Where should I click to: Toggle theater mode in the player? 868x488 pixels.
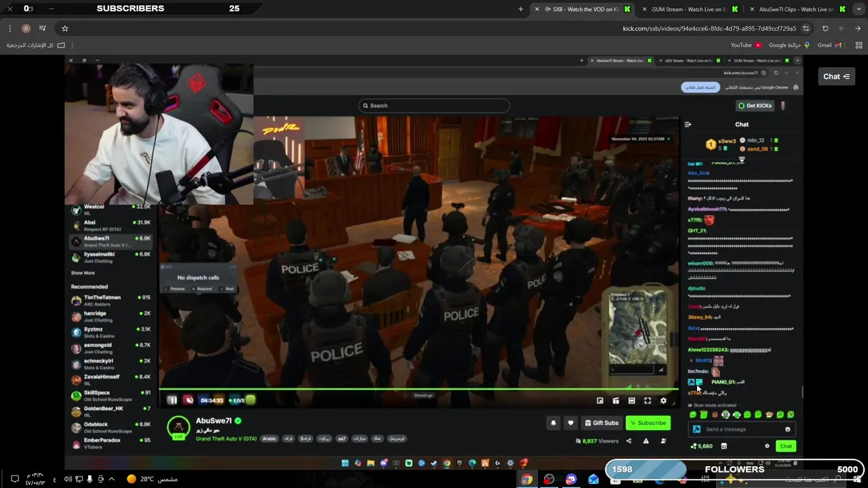(x=632, y=401)
